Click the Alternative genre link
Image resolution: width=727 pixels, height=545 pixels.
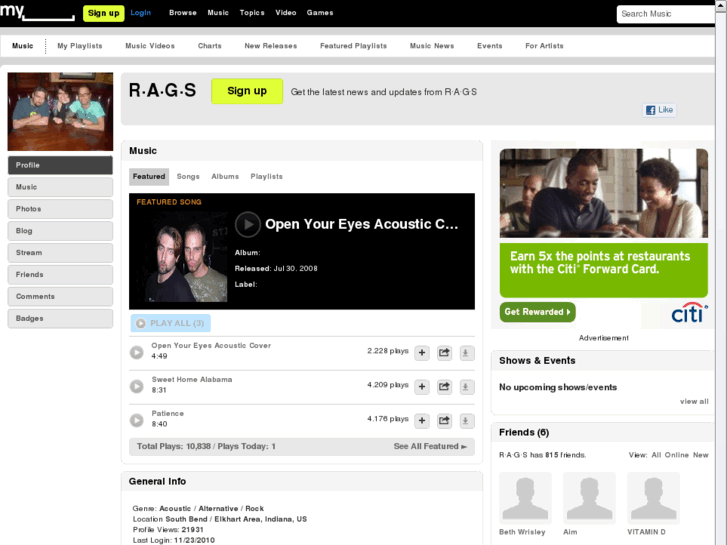coord(218,508)
